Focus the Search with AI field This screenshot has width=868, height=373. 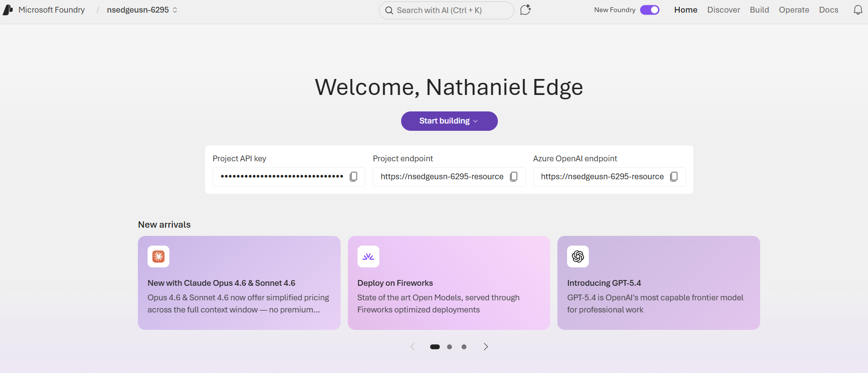[446, 10]
